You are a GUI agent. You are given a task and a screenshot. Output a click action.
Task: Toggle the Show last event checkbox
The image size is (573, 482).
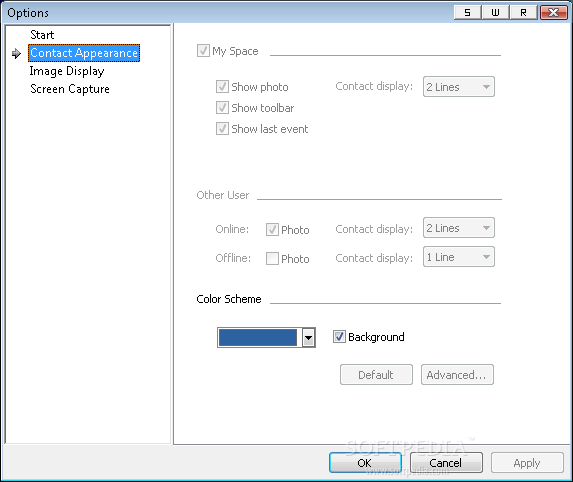pos(222,129)
